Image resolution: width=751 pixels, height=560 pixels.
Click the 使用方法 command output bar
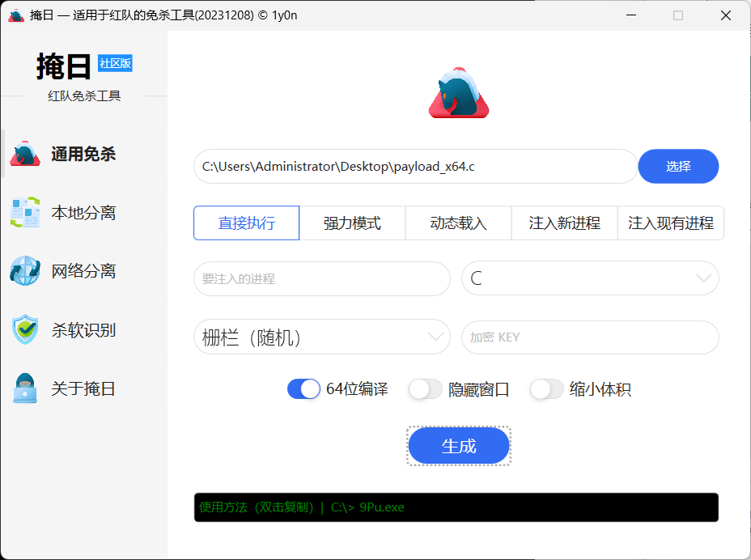click(456, 507)
